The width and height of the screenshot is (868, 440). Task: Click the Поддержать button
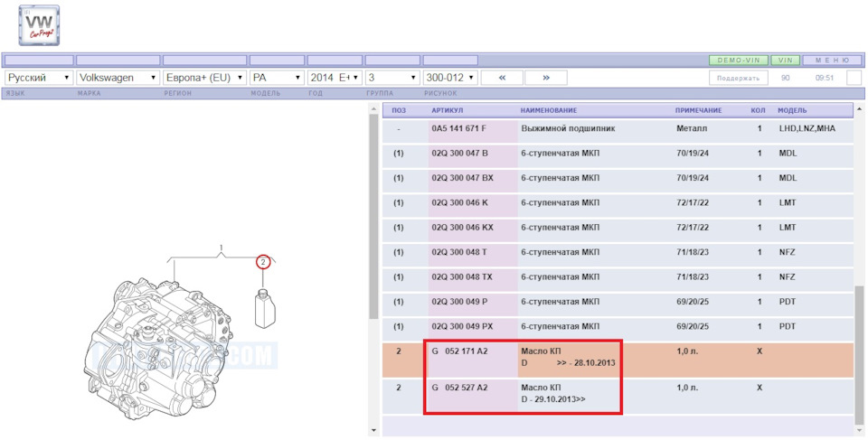click(x=739, y=78)
